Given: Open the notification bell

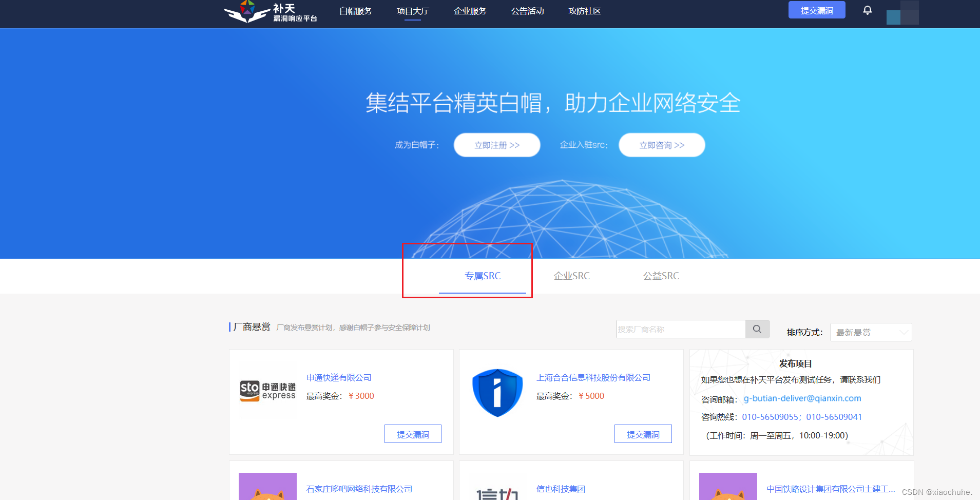Looking at the screenshot, I should point(867,10).
